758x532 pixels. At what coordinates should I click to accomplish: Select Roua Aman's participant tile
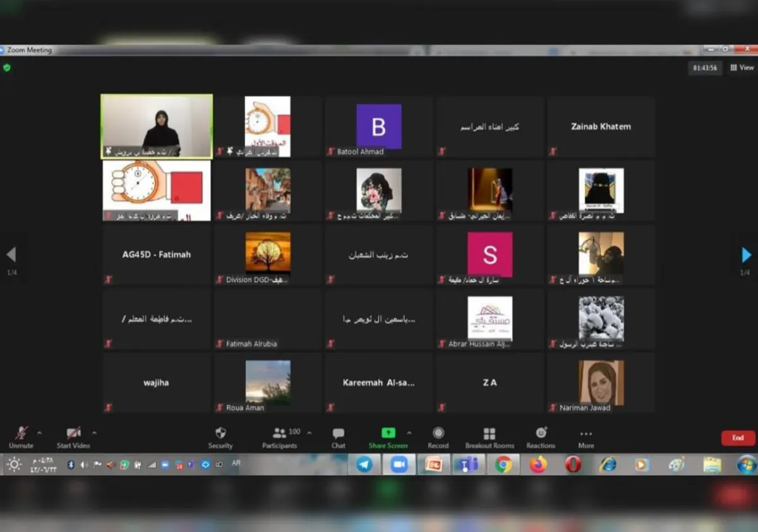(268, 383)
